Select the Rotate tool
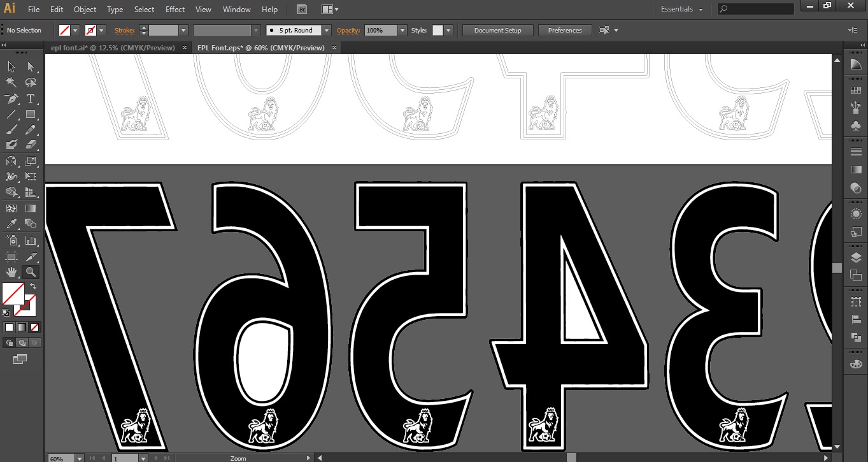 click(x=11, y=161)
